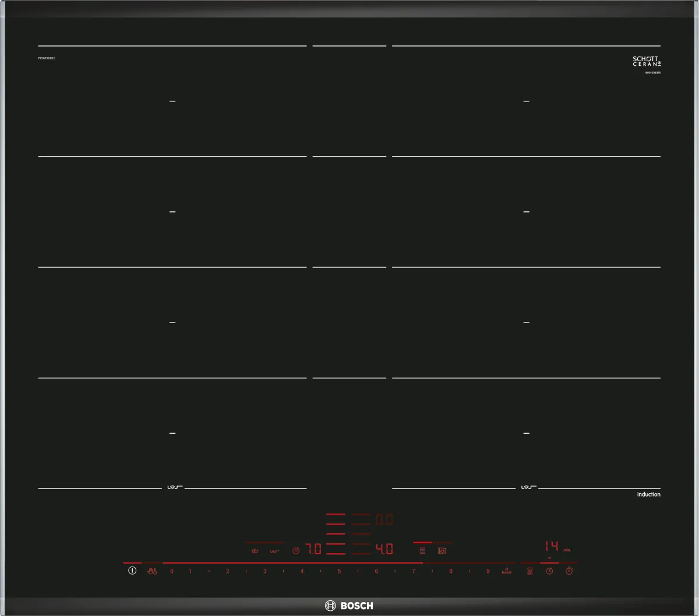Activate the boost power function
This screenshot has height=616, width=699.
506,572
